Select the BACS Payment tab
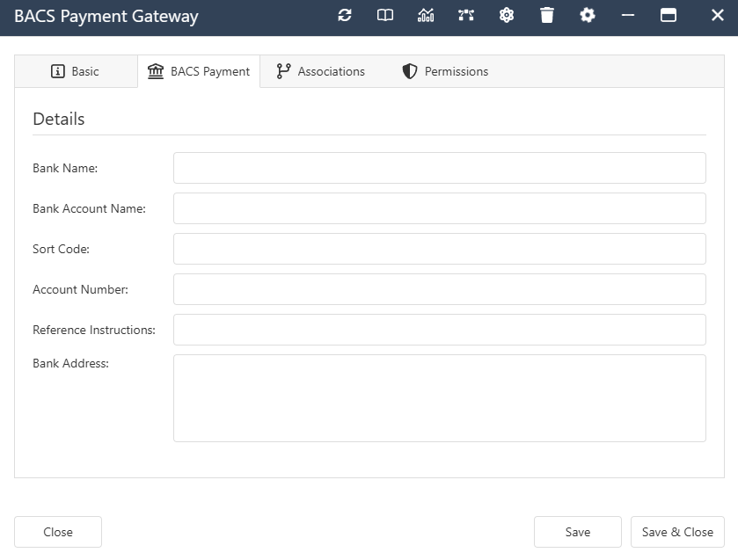The image size is (738, 560). [199, 71]
